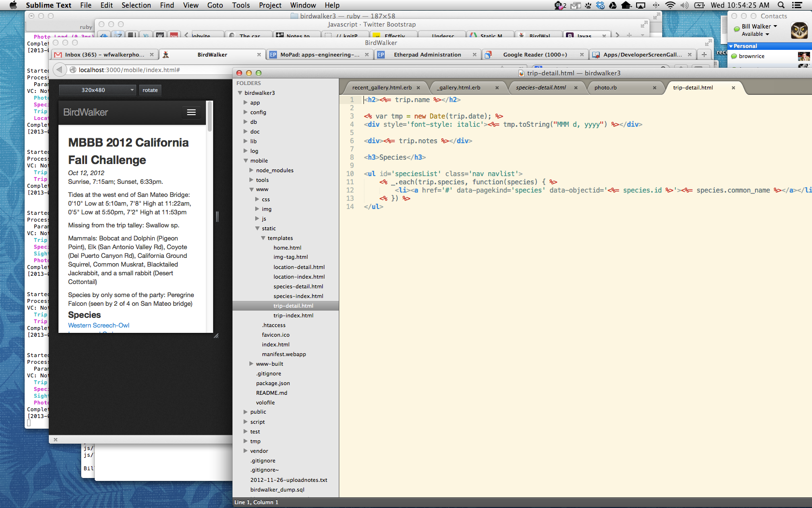Click the paw print menu bar icon
This screenshot has width=812, height=508.
click(588, 5)
